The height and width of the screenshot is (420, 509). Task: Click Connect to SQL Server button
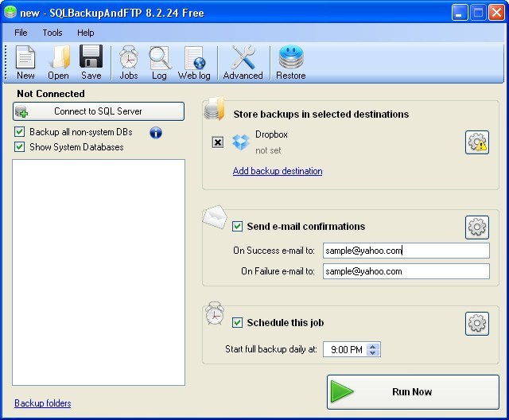click(x=99, y=111)
